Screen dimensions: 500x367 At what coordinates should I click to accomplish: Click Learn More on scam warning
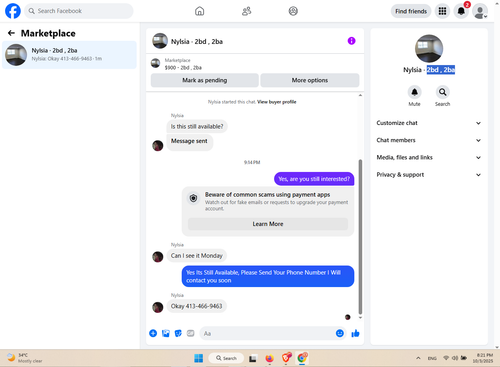click(268, 224)
